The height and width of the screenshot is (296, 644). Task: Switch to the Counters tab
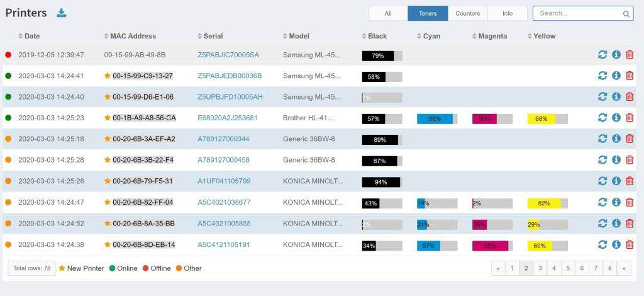click(x=467, y=13)
